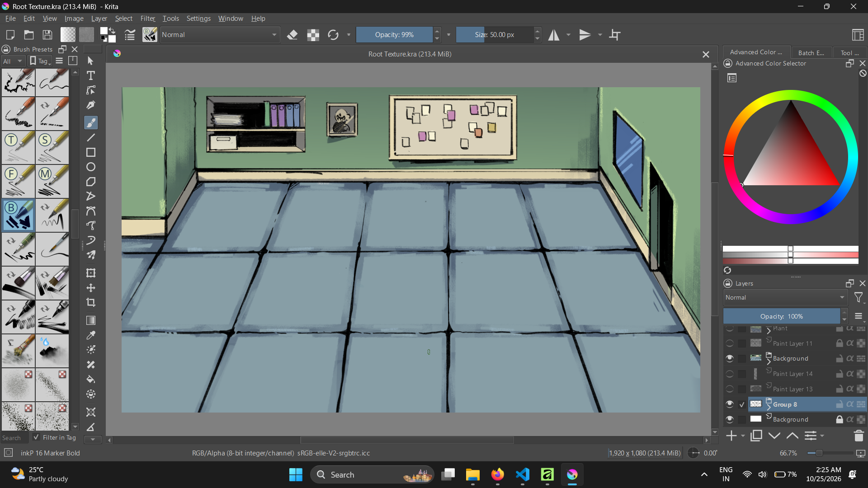Click the Tag button in Brush Presets
Screen dimensions: 868x488
tap(40, 61)
